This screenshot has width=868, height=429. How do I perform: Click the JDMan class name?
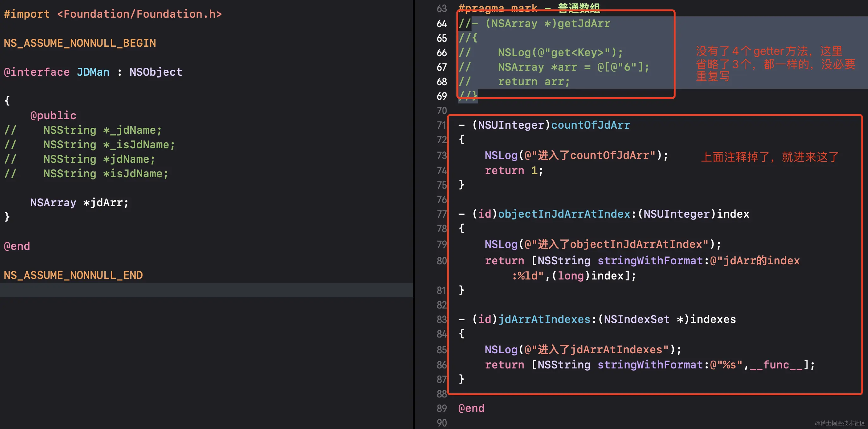[x=93, y=72]
